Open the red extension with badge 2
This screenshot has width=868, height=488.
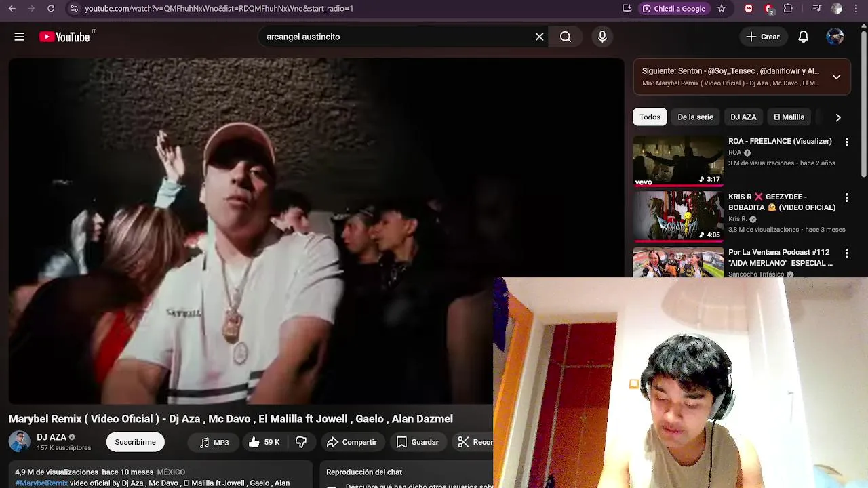pyautogui.click(x=769, y=9)
